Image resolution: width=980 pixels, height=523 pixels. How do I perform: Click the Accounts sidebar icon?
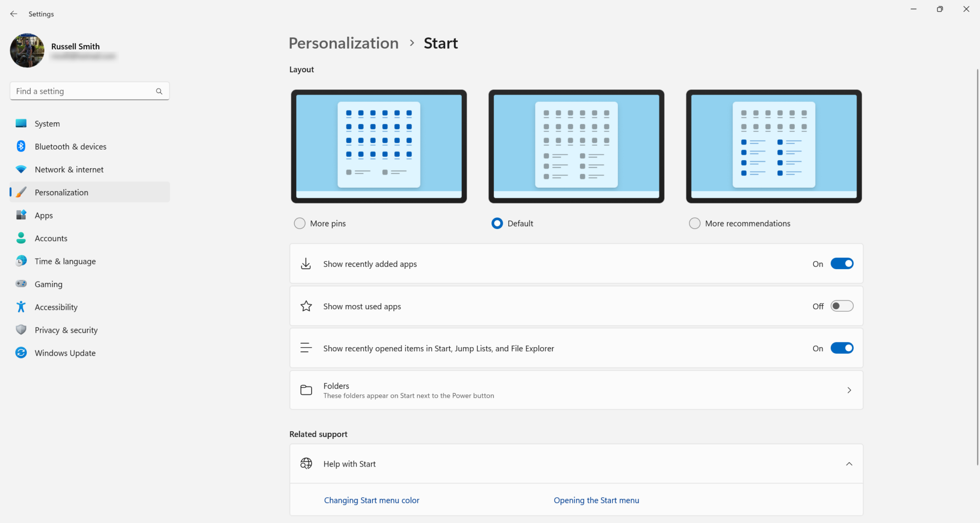pyautogui.click(x=21, y=238)
